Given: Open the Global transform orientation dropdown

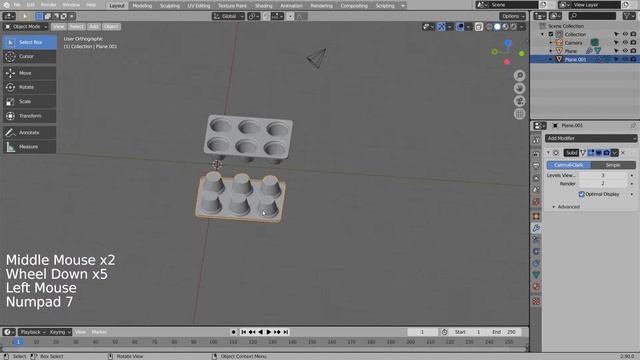Looking at the screenshot, I should coord(228,16).
